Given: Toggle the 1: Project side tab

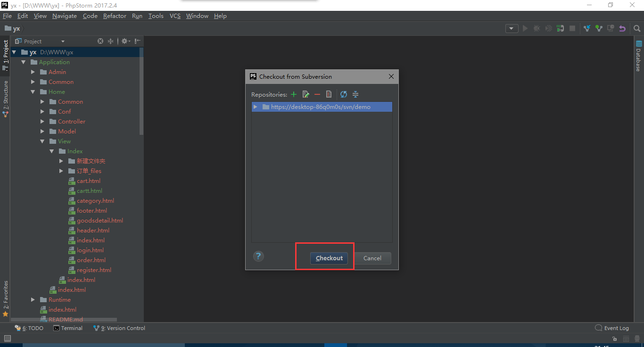Looking at the screenshot, I should (x=5, y=55).
